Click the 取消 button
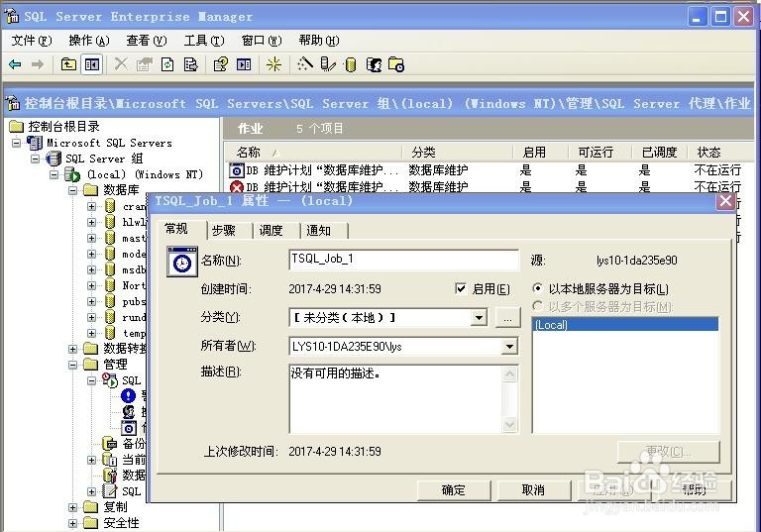The width and height of the screenshot is (761, 532). pyautogui.click(x=533, y=490)
